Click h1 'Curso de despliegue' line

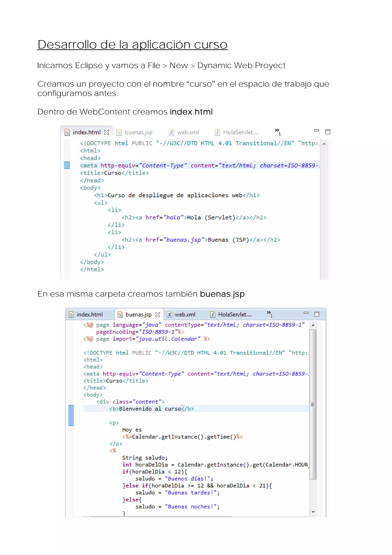click(177, 195)
